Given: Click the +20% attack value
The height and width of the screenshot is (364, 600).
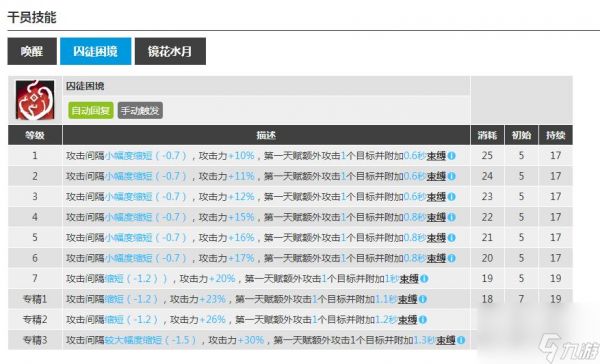Looking at the screenshot, I should [222, 279].
